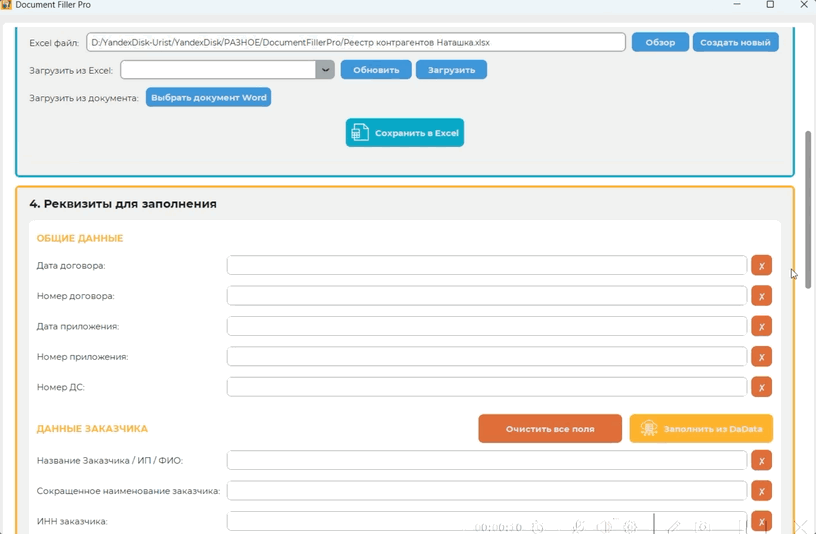This screenshot has width=816, height=534.
Task: Clear the Дата приложения field with X
Action: (761, 326)
